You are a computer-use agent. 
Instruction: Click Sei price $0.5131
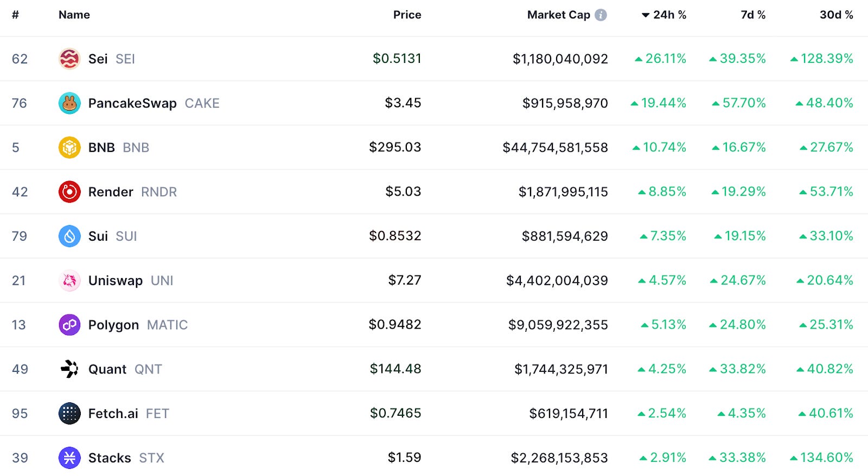(x=397, y=59)
